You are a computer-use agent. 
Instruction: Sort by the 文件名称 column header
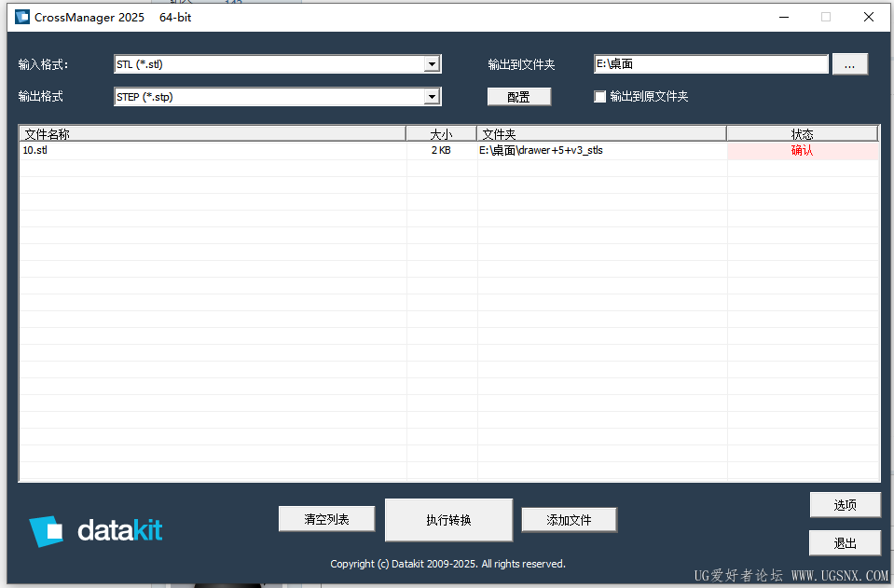213,134
